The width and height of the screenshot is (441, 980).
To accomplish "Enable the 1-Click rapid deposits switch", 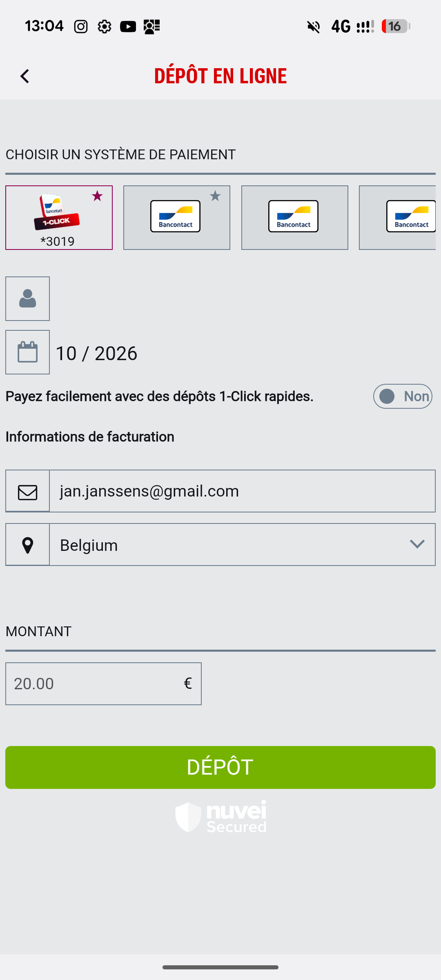I will click(x=402, y=396).
